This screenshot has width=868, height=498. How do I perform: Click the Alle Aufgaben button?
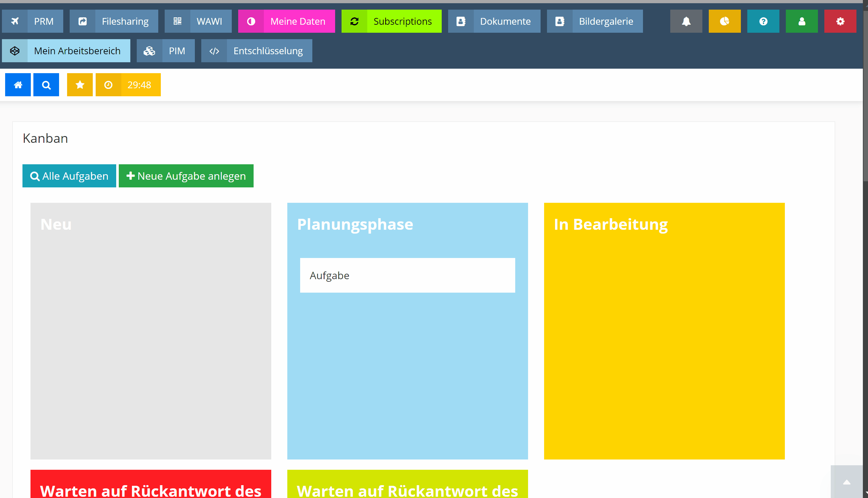(x=69, y=176)
